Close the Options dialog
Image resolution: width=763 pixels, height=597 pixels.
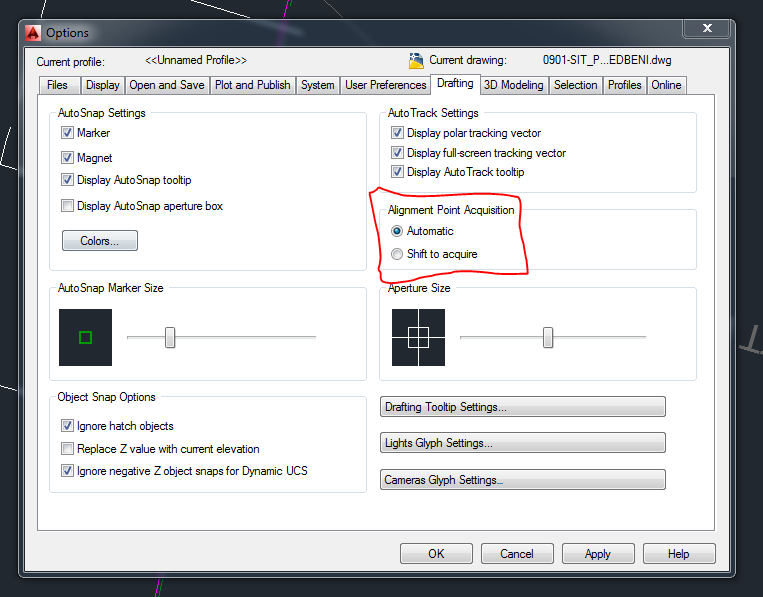click(707, 28)
